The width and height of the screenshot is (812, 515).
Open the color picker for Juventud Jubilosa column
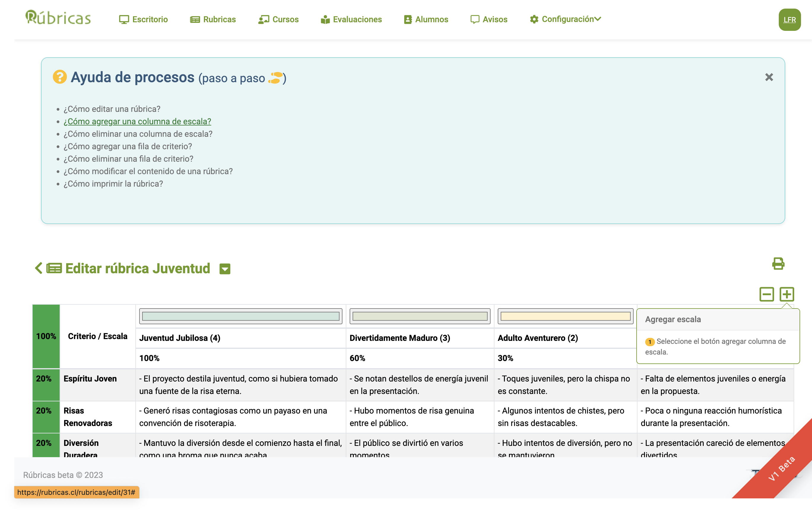click(240, 316)
